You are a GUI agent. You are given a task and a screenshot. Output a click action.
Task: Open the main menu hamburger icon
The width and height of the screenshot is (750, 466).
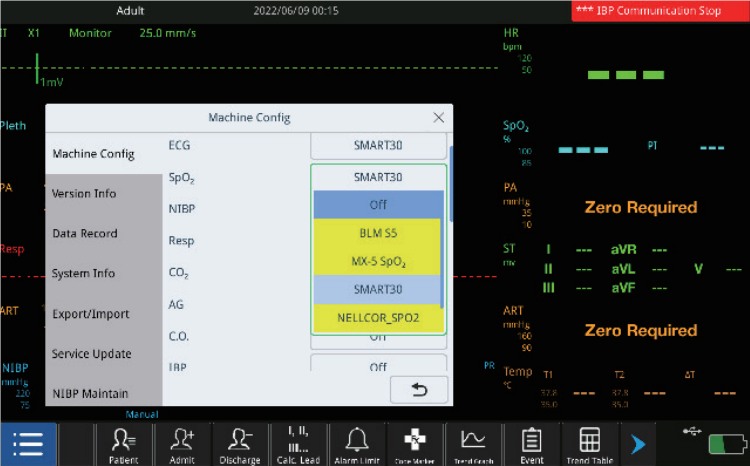(x=28, y=444)
